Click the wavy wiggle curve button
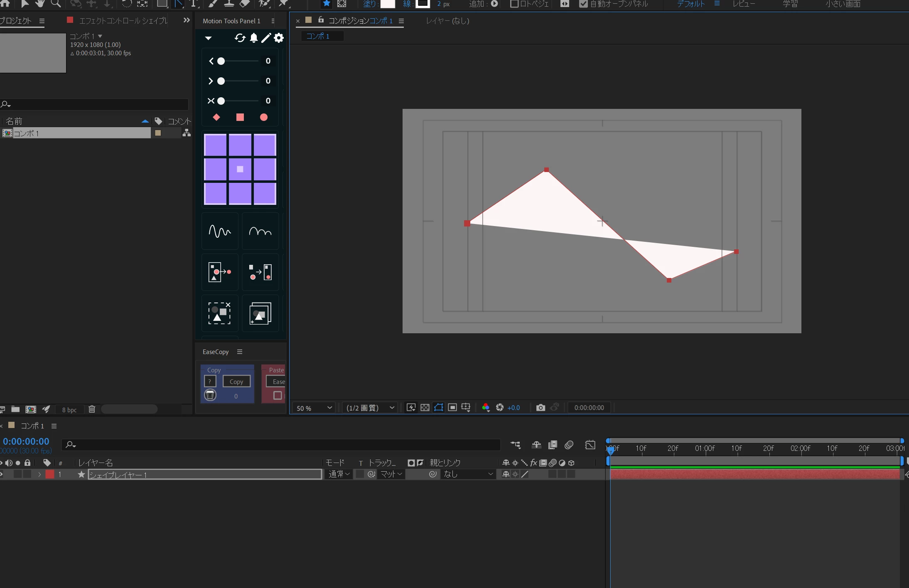Image resolution: width=909 pixels, height=588 pixels. [x=220, y=231]
